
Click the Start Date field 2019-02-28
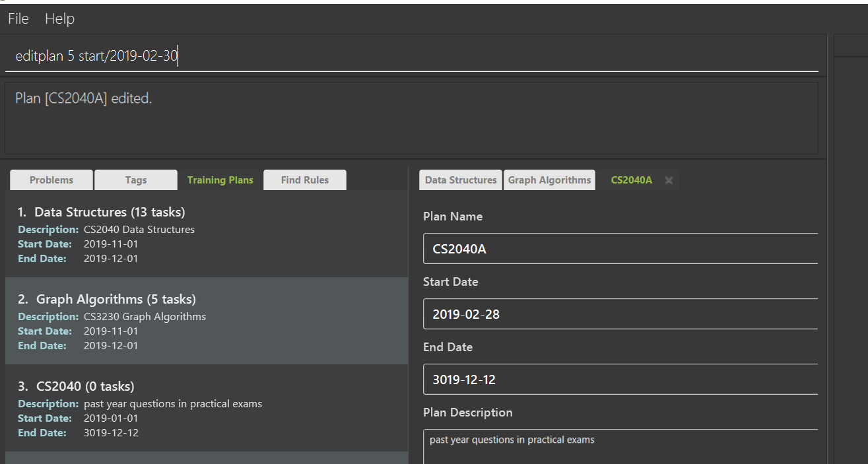point(620,314)
